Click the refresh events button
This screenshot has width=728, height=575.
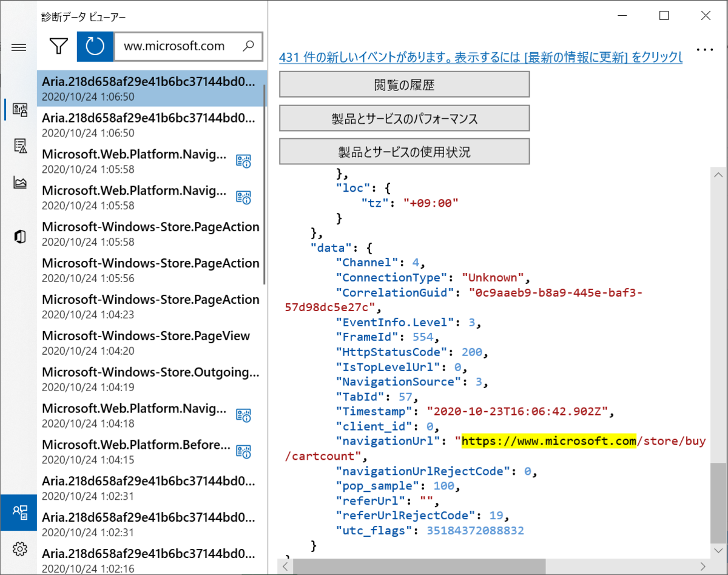click(95, 46)
